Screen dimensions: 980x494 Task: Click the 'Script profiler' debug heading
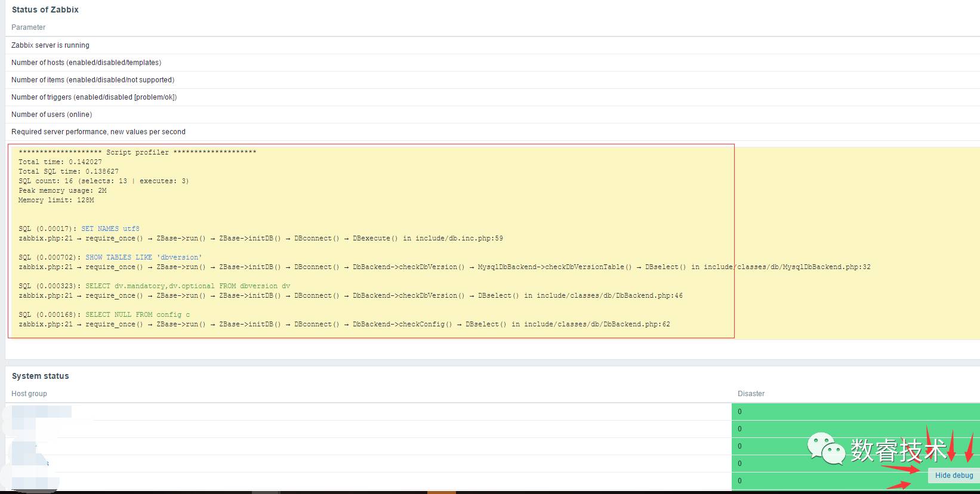coord(137,152)
